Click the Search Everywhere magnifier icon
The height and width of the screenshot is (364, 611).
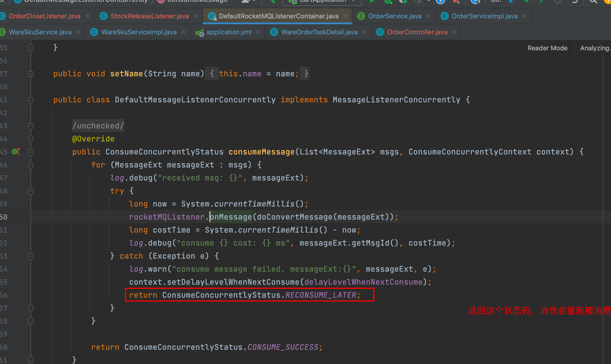pyautogui.click(x=593, y=1)
